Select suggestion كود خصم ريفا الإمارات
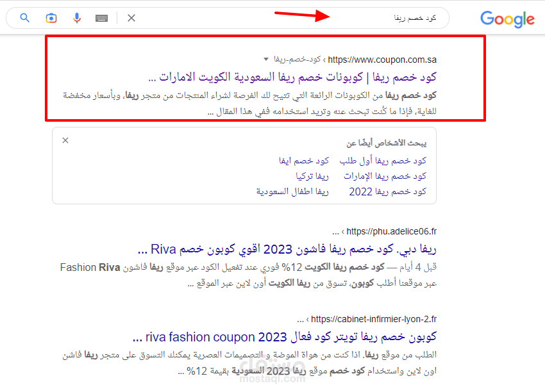This screenshot has width=545, height=392. pos(385,176)
